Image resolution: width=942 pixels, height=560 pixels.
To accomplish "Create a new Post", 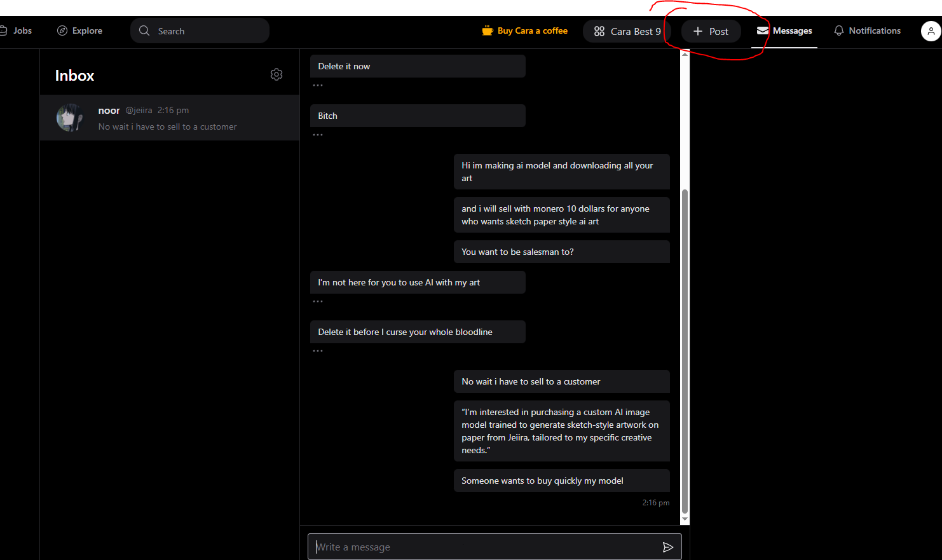I will point(711,31).
